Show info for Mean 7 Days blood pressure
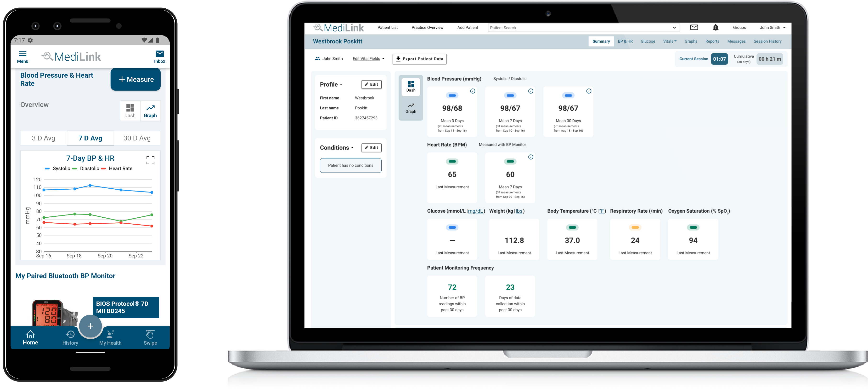Viewport: 868px width, 389px height. (530, 91)
